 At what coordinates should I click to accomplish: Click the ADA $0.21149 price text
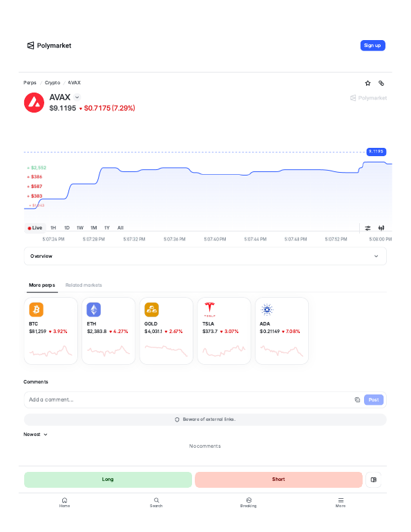[x=270, y=332]
